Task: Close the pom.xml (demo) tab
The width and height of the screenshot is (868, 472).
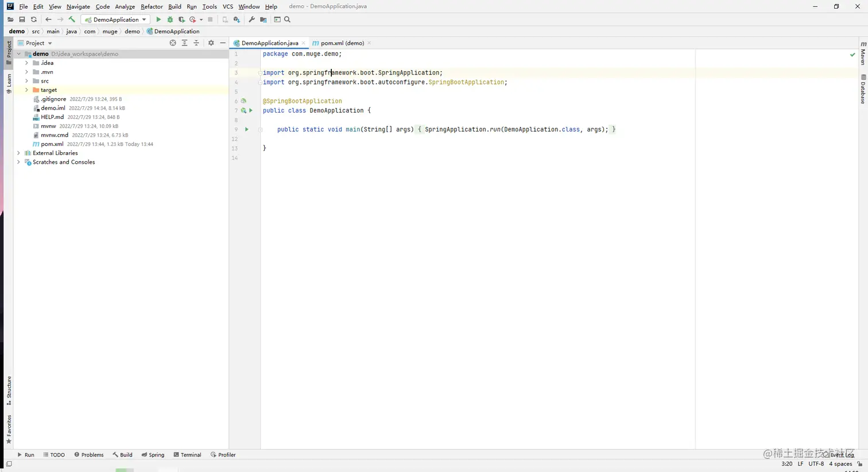Action: click(369, 43)
